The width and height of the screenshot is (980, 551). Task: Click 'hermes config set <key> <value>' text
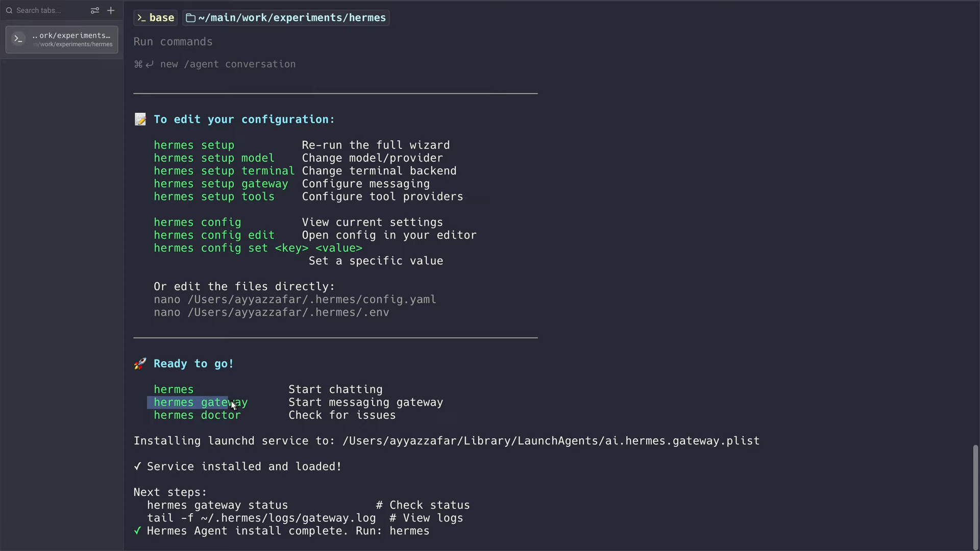[258, 248]
